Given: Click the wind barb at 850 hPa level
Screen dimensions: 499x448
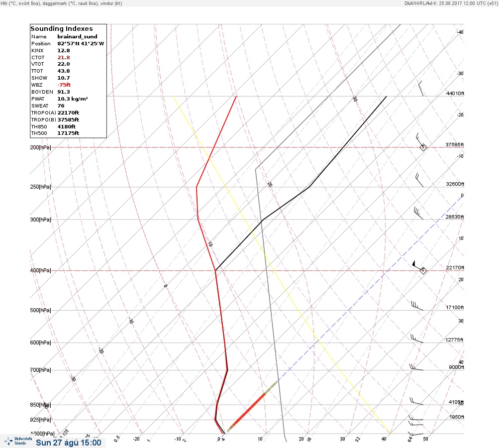Looking at the screenshot, I should 416,401.
